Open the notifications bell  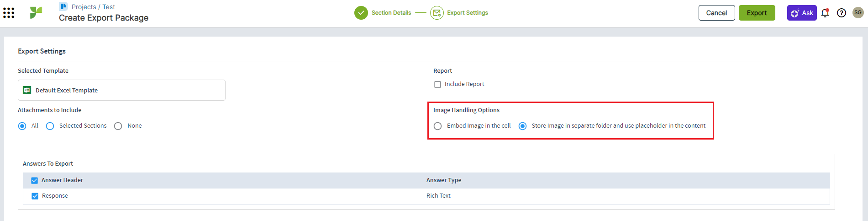tap(825, 13)
